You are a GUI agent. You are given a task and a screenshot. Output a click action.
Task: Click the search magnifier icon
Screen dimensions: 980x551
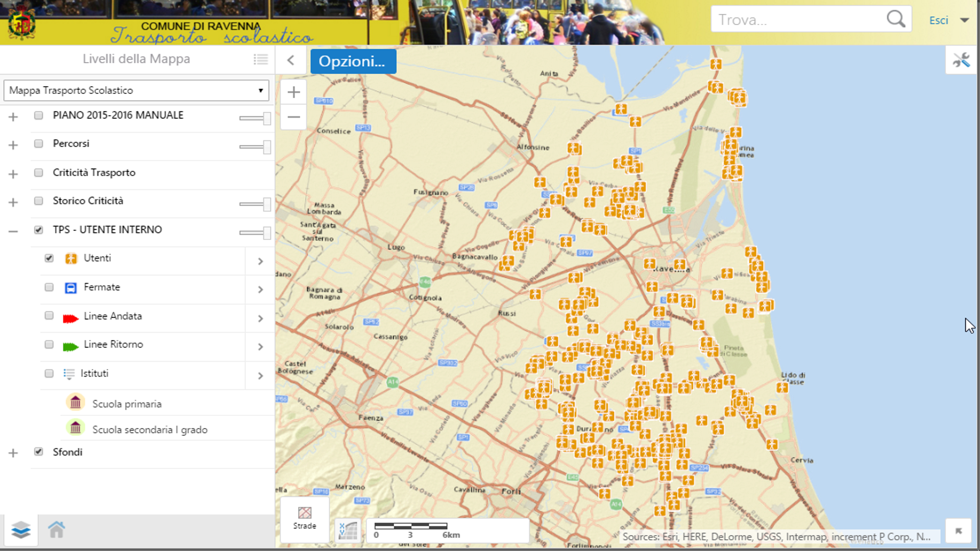(896, 19)
